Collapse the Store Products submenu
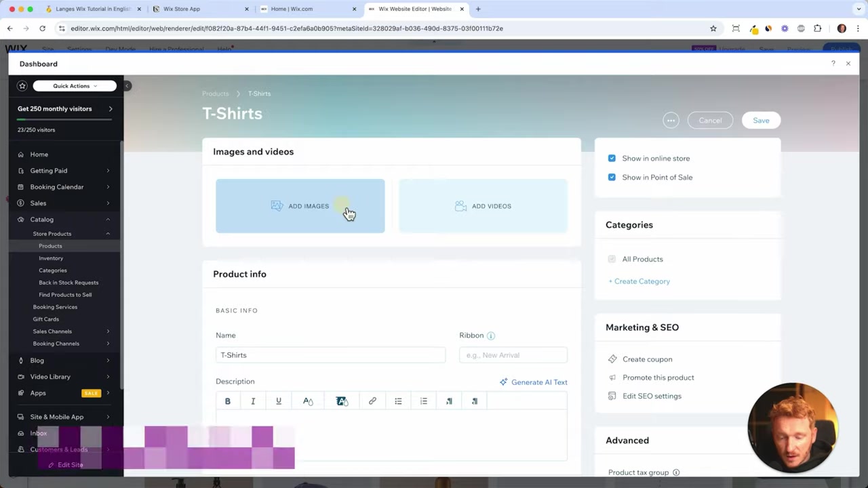 (x=108, y=234)
